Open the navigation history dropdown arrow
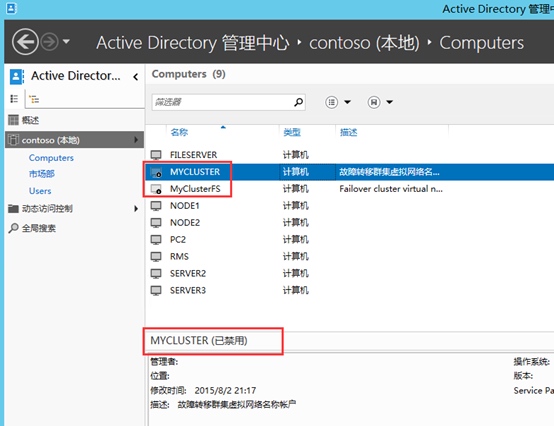This screenshot has height=426, width=554. click(66, 42)
